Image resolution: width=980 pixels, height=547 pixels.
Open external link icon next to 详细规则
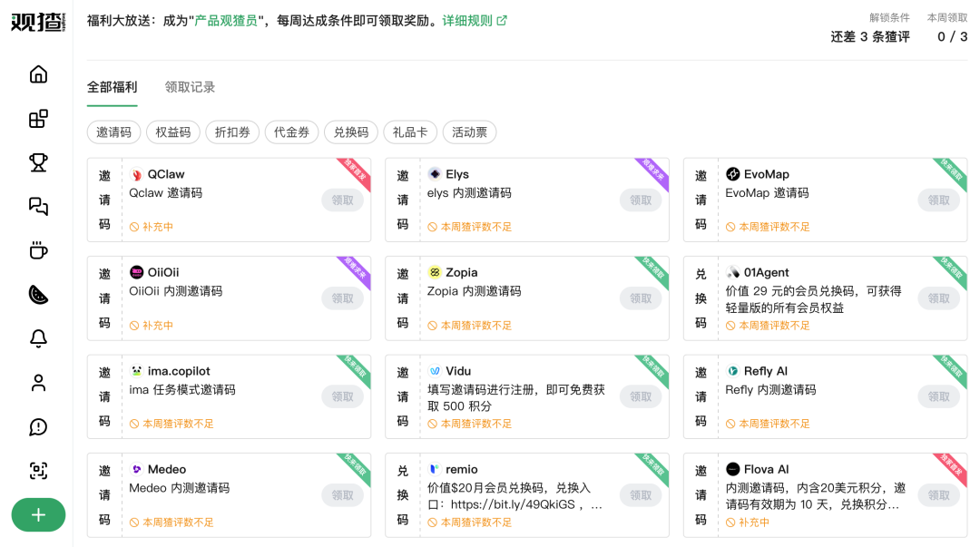(502, 21)
